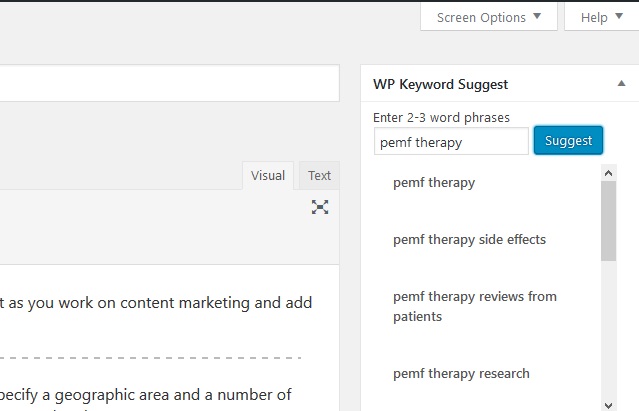Click the scrollbar track below the thumb
Screen dimensions: 639x411
pyautogui.click(x=608, y=330)
